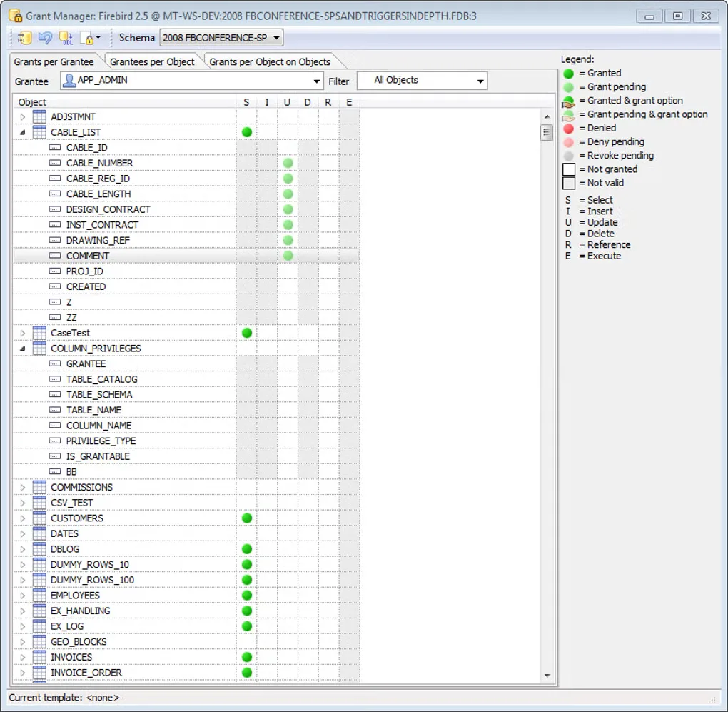The height and width of the screenshot is (712, 728).
Task: Select the CREATED column row
Action: 187,286
